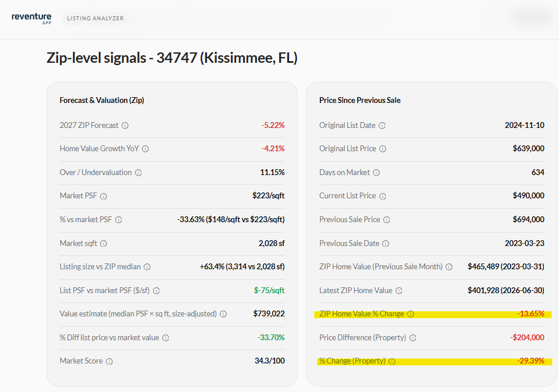559x392 pixels.
Task: Click the 634 days on market value
Action: [538, 173]
